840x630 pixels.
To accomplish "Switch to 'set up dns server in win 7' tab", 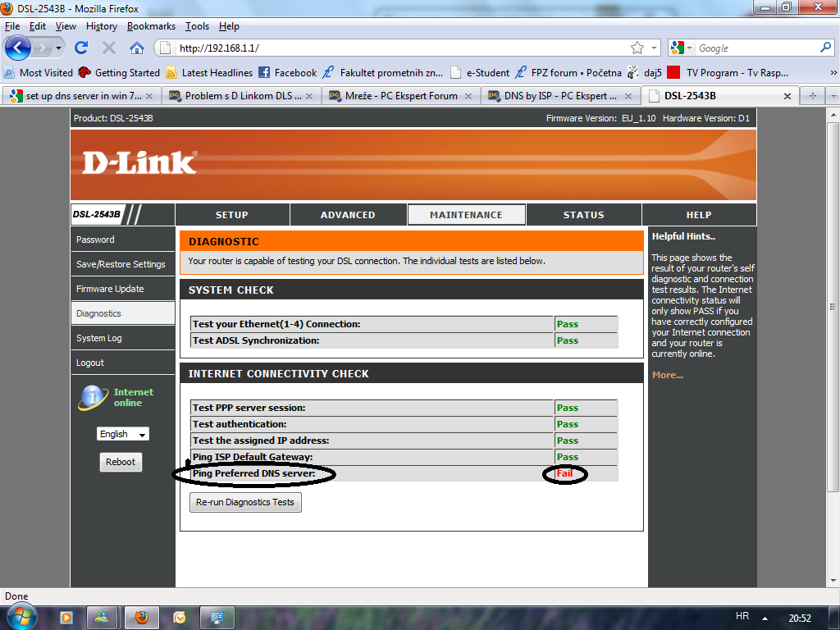I will 80,96.
